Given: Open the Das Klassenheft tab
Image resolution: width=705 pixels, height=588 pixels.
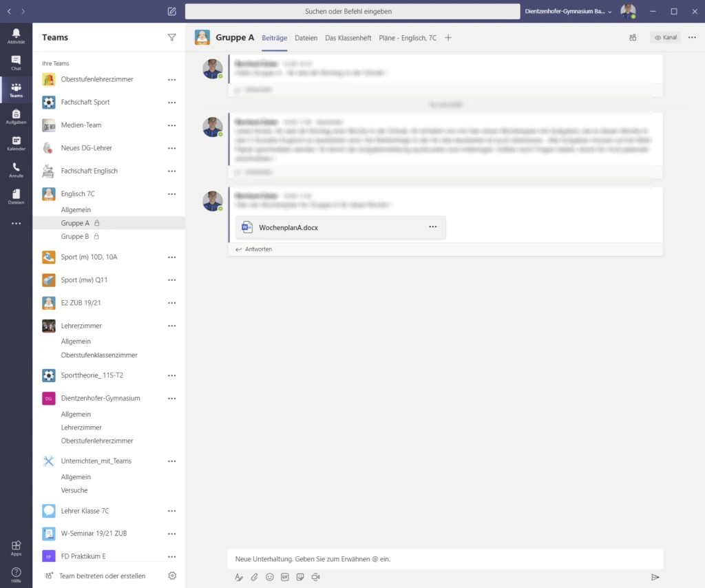Looking at the screenshot, I should click(x=348, y=38).
